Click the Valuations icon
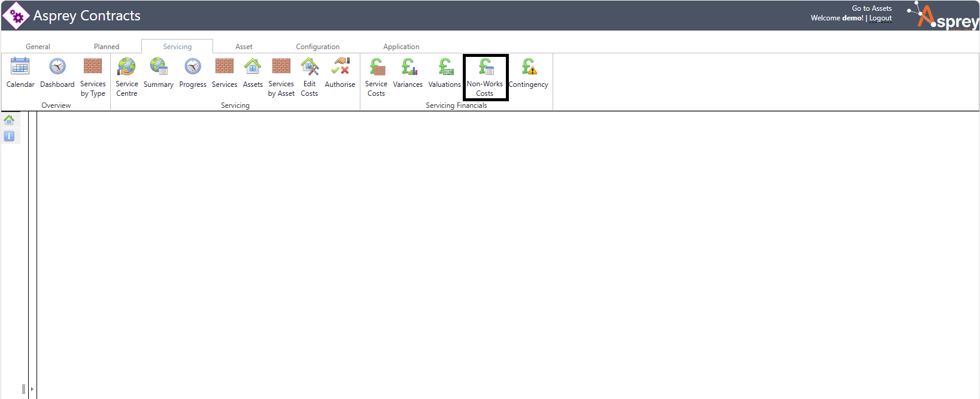980x399 pixels. point(445,66)
